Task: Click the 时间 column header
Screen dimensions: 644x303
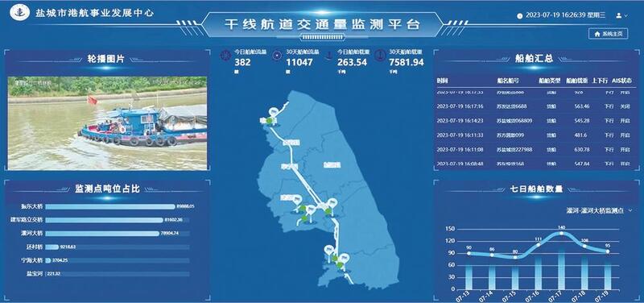Action: 442,81
